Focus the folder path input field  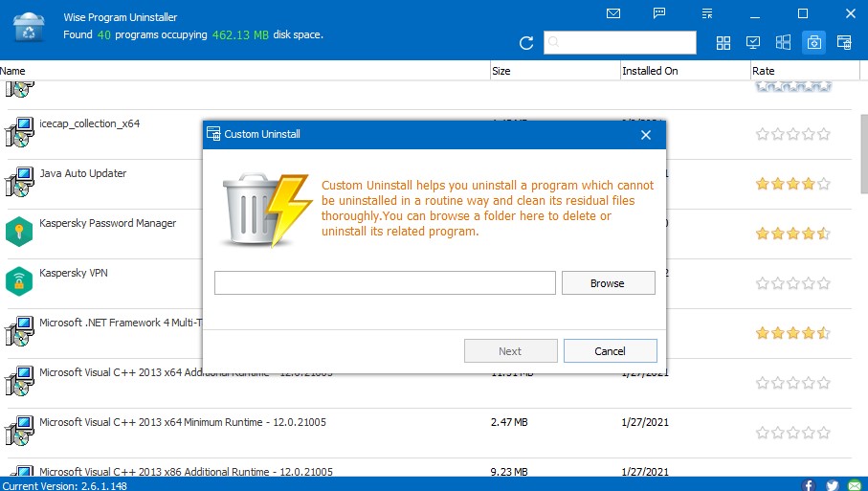click(385, 283)
